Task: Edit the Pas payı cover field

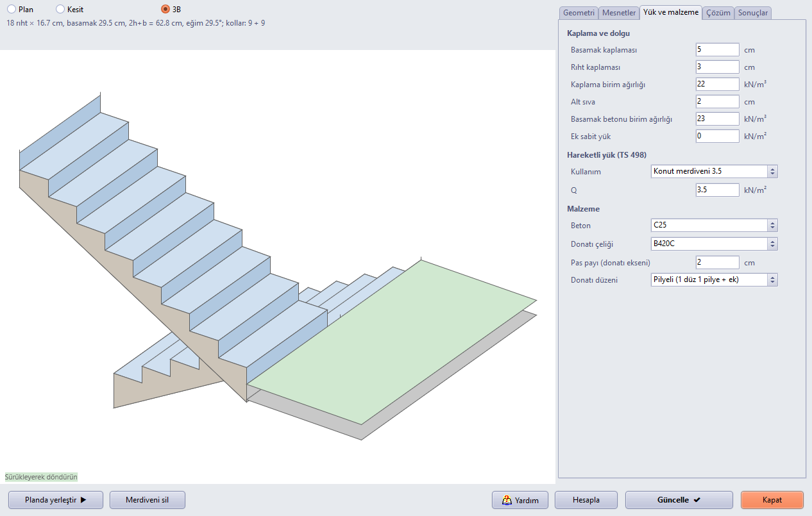Action: tap(718, 263)
